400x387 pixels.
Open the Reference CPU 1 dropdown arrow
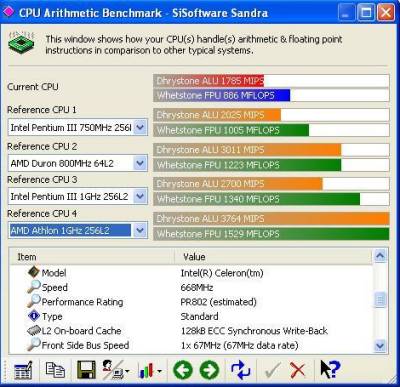140,127
